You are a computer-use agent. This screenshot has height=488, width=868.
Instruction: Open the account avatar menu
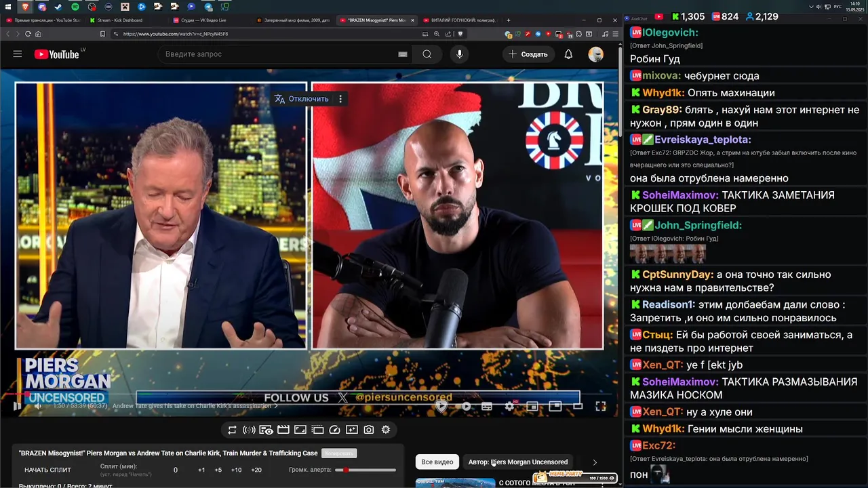[595, 54]
